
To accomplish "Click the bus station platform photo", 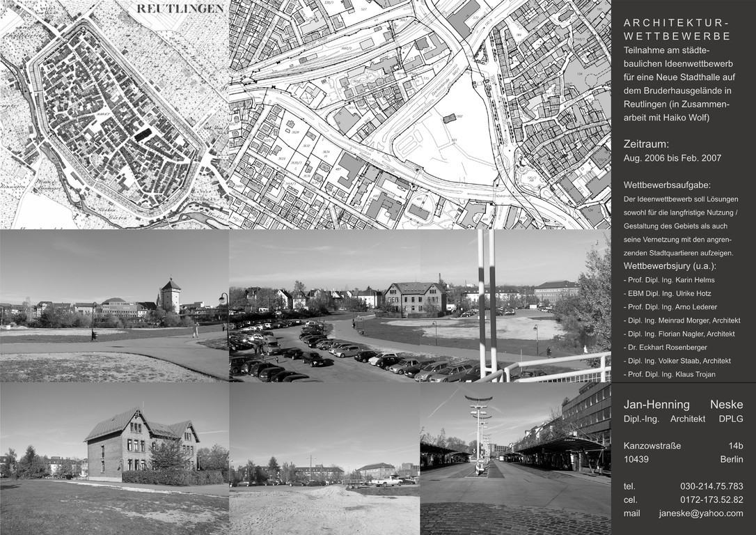I will (515, 458).
